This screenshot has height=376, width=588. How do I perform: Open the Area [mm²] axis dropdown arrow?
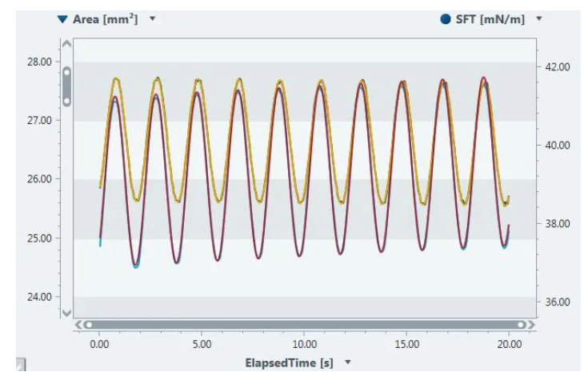tap(153, 19)
